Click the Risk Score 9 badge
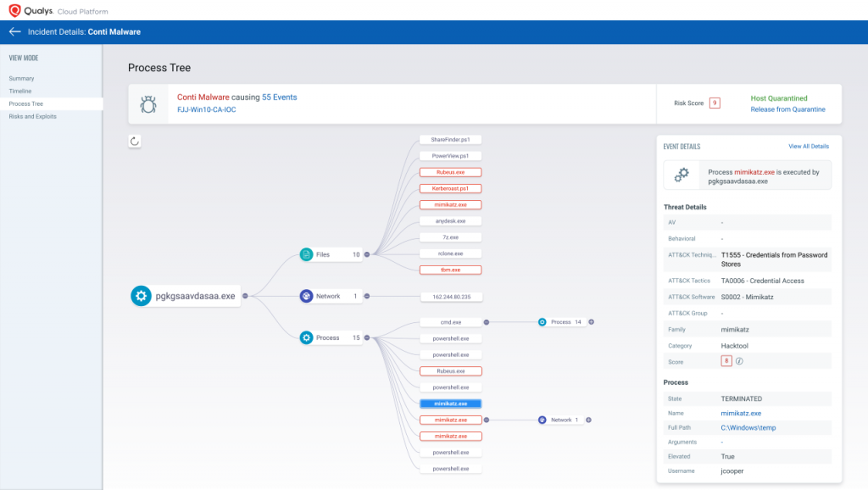868x490 pixels. coord(715,103)
